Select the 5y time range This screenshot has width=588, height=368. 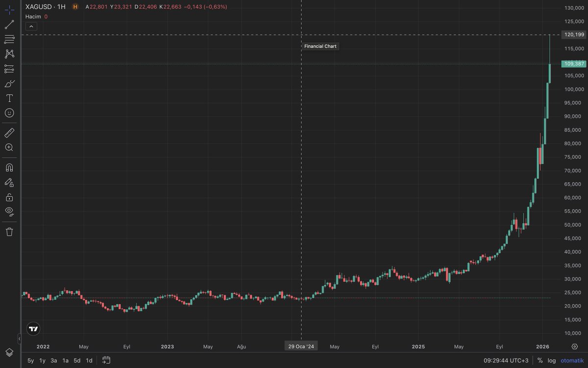tap(31, 360)
